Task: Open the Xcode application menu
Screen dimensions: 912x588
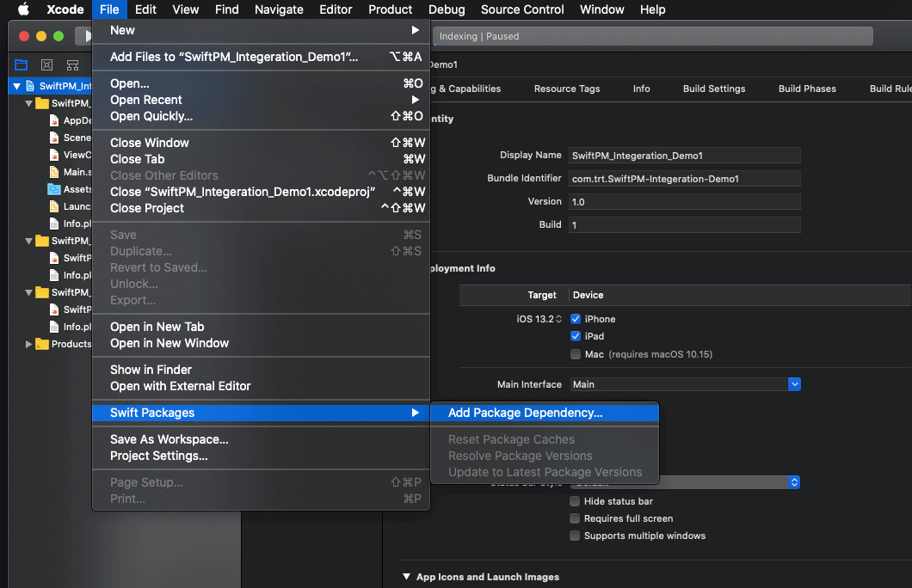Action: (65, 9)
